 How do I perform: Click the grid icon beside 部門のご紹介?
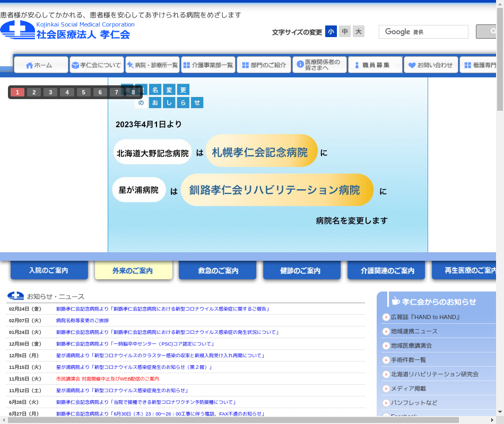pos(245,65)
